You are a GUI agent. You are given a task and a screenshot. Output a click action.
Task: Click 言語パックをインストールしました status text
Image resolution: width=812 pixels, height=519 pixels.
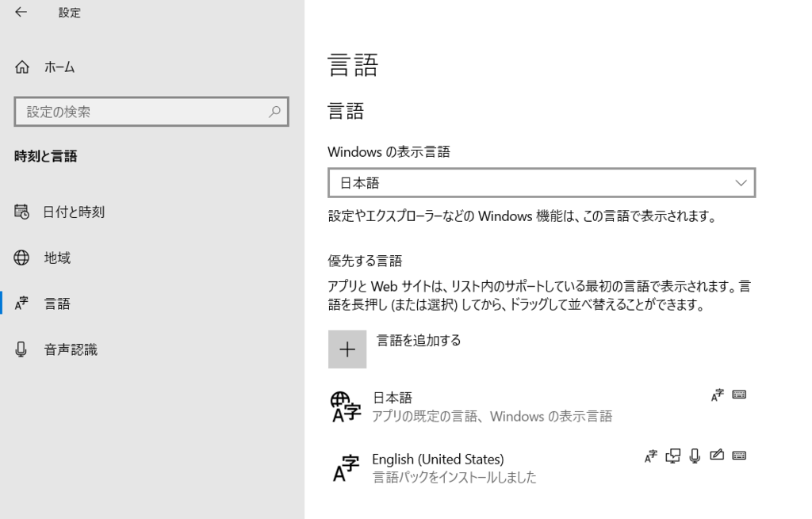(454, 477)
